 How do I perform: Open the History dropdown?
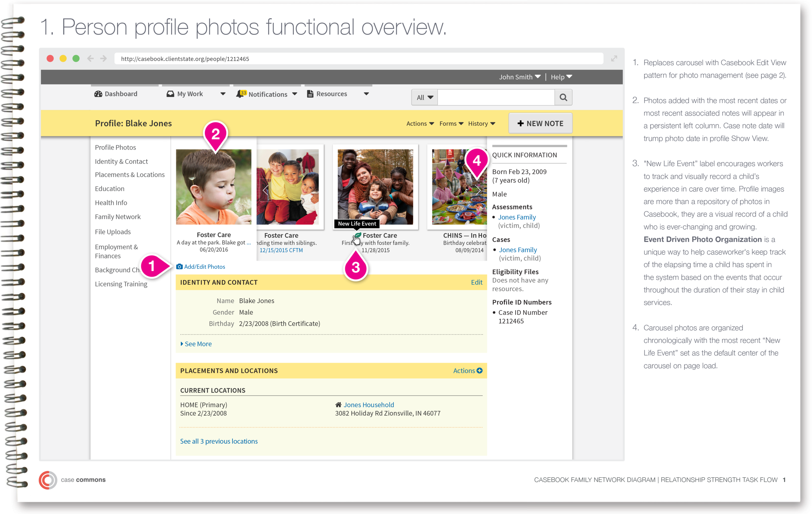coord(482,124)
